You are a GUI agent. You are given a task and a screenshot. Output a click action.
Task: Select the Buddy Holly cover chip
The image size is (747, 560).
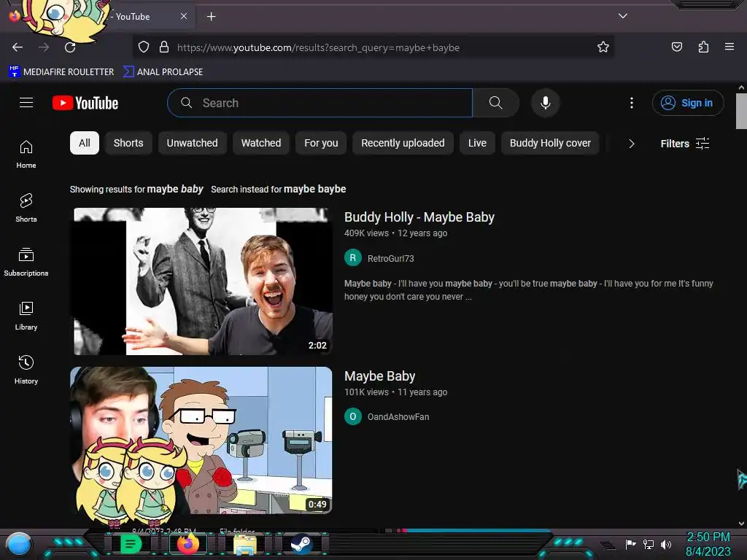[x=550, y=143]
